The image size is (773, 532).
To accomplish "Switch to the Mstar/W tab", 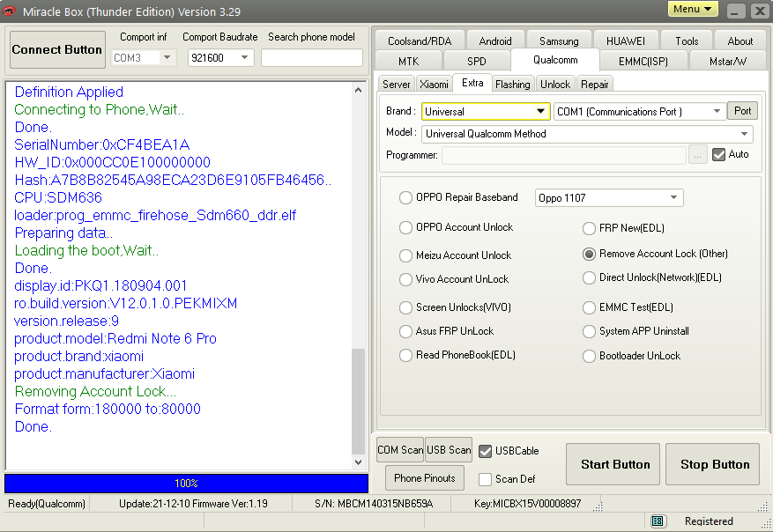I will pos(728,61).
